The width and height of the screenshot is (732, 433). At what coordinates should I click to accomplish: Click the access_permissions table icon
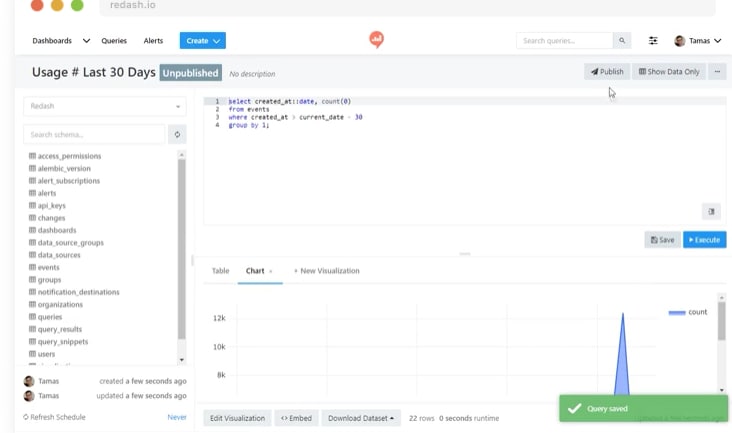click(32, 156)
